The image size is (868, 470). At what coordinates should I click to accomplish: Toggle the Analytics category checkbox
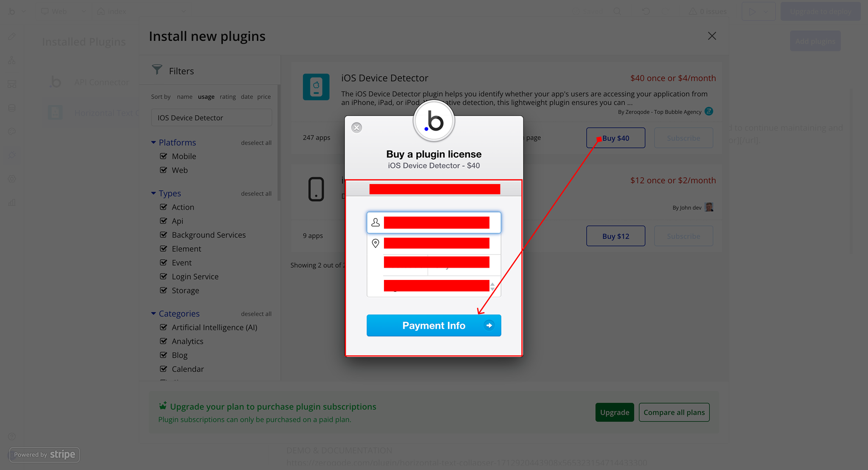(164, 341)
